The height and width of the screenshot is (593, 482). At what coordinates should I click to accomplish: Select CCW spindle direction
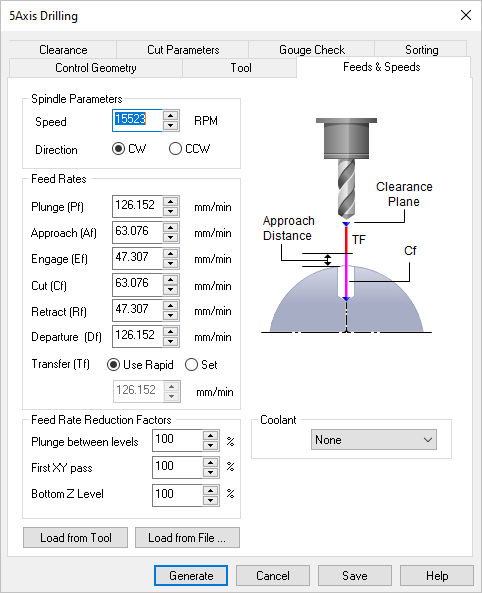[189, 149]
